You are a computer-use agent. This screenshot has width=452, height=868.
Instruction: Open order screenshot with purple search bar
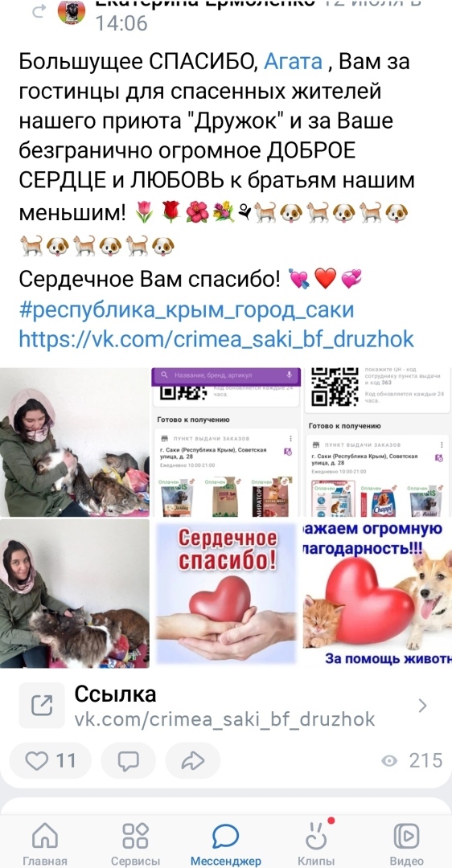(226, 442)
